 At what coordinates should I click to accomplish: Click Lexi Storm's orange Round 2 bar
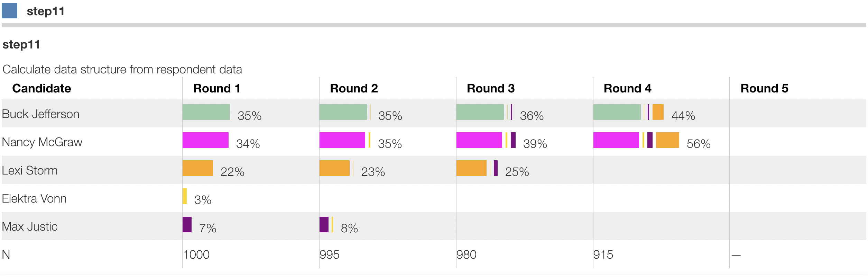tap(334, 168)
